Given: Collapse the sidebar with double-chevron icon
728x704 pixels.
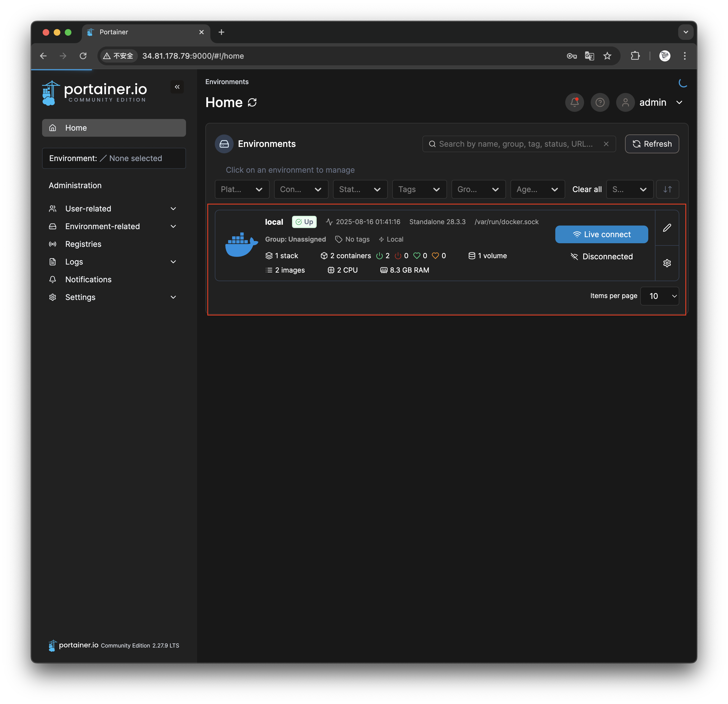Looking at the screenshot, I should [x=177, y=87].
